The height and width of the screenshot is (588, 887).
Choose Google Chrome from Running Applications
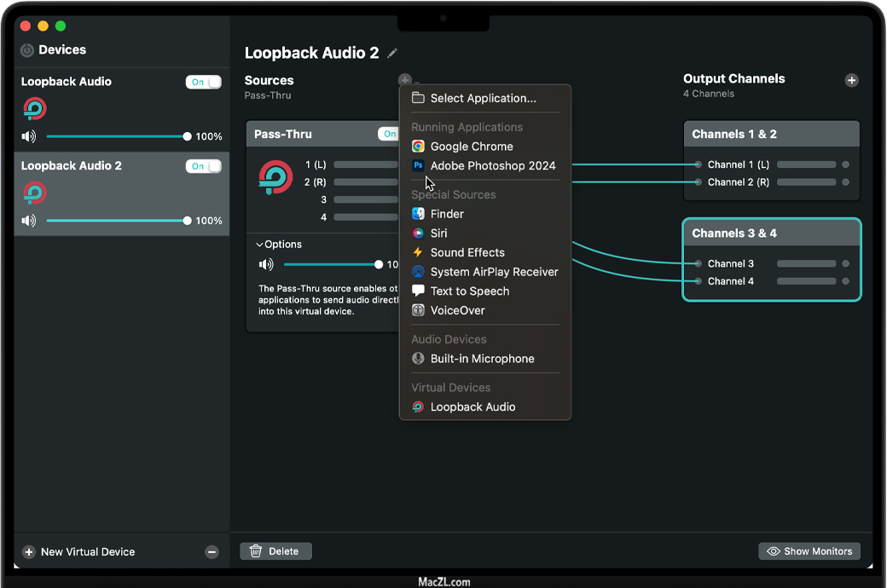[471, 147]
